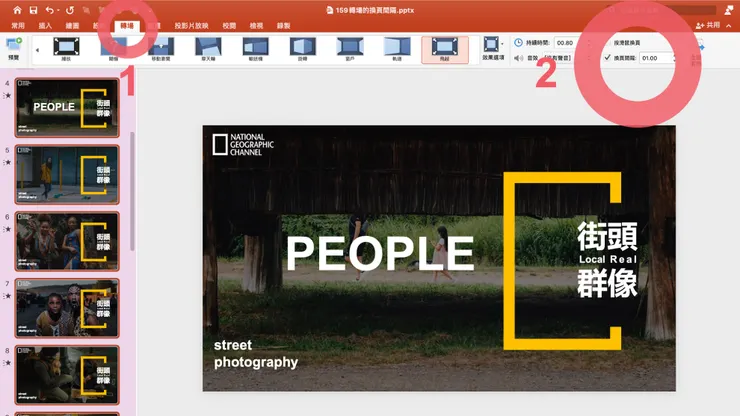Select slide 6 thumbnail
The width and height of the screenshot is (740, 416).
click(67, 241)
